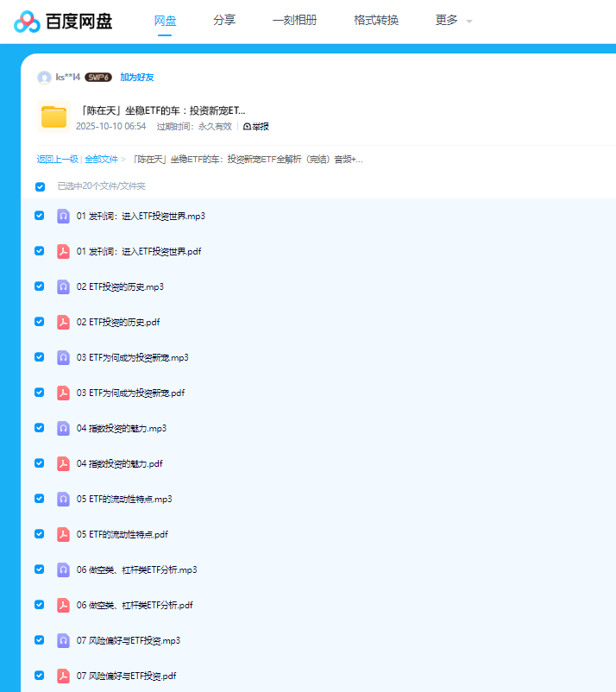Screen dimensions: 616x692
Task: Open the 一刻相册 tab
Action: pos(295,21)
